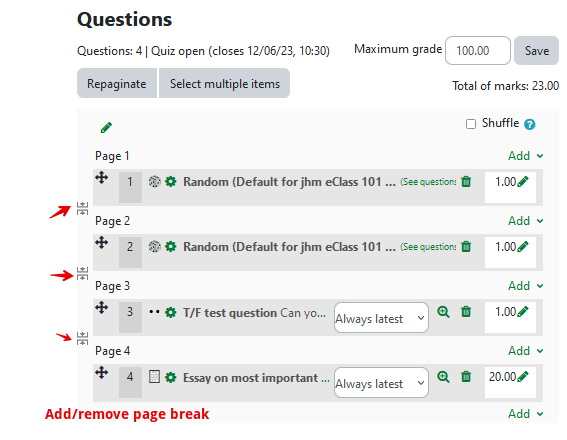
Task: Click move handle for question 4
Action: 102,373
